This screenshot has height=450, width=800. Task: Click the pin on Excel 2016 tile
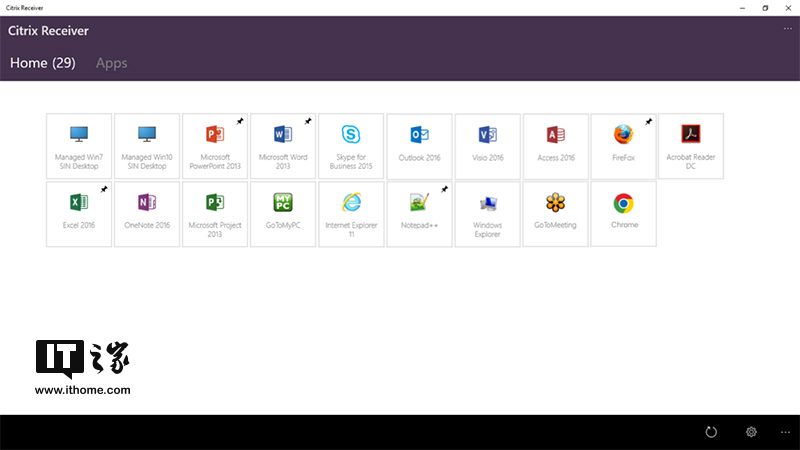[104, 189]
